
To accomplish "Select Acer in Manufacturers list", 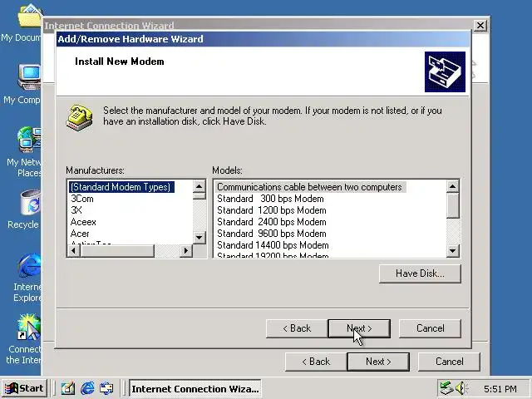I will (80, 234).
